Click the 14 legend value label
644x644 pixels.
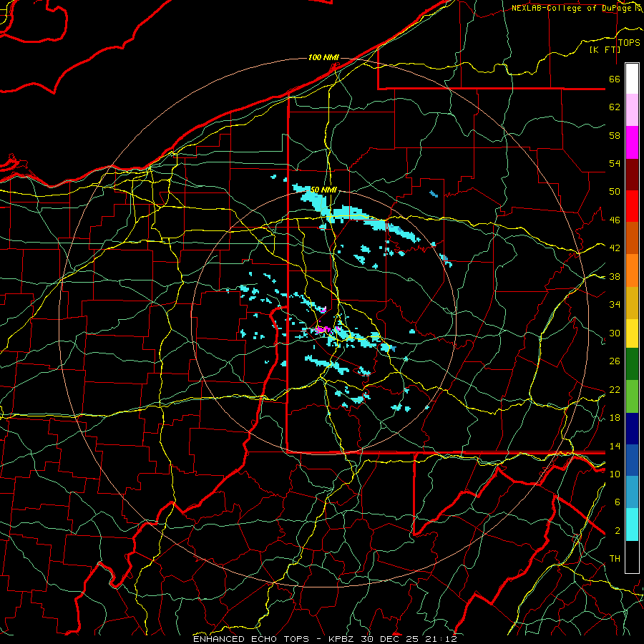point(615,446)
